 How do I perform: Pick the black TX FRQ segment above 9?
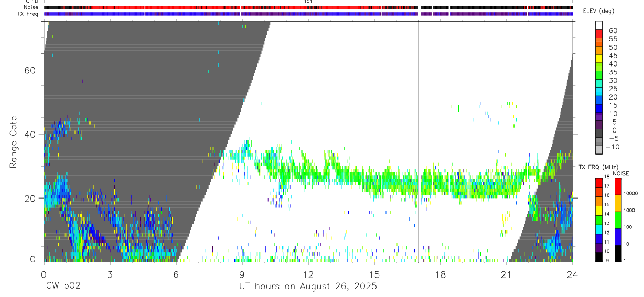[598, 257]
